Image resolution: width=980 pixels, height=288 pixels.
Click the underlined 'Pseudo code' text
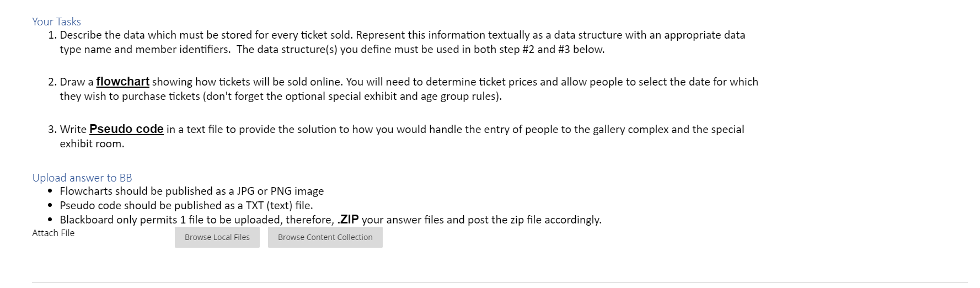[126, 129]
